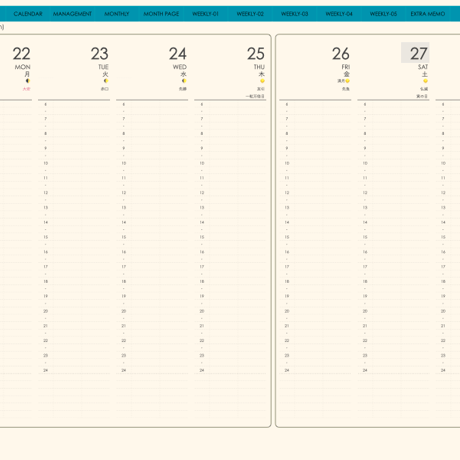Click the date number 23
This screenshot has height=460, width=460.
(x=100, y=54)
